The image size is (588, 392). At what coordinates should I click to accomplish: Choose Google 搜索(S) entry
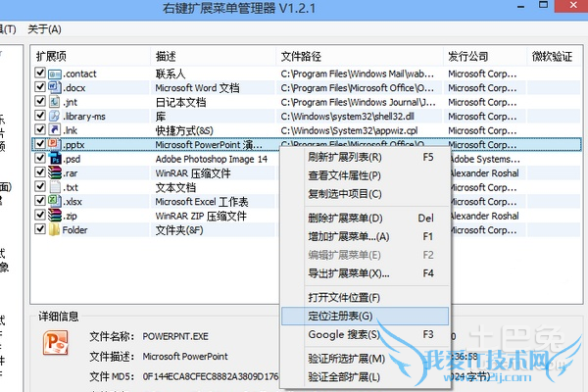365,334
